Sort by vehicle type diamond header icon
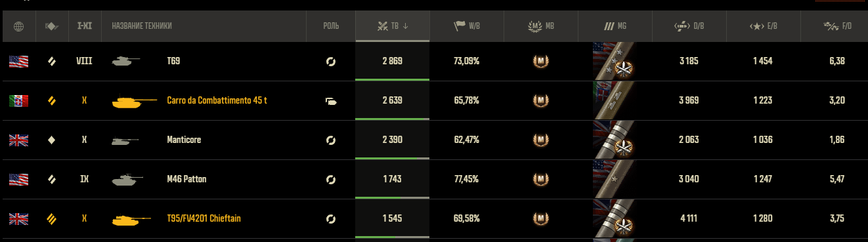Screen dimensions: 868x242 [52, 27]
